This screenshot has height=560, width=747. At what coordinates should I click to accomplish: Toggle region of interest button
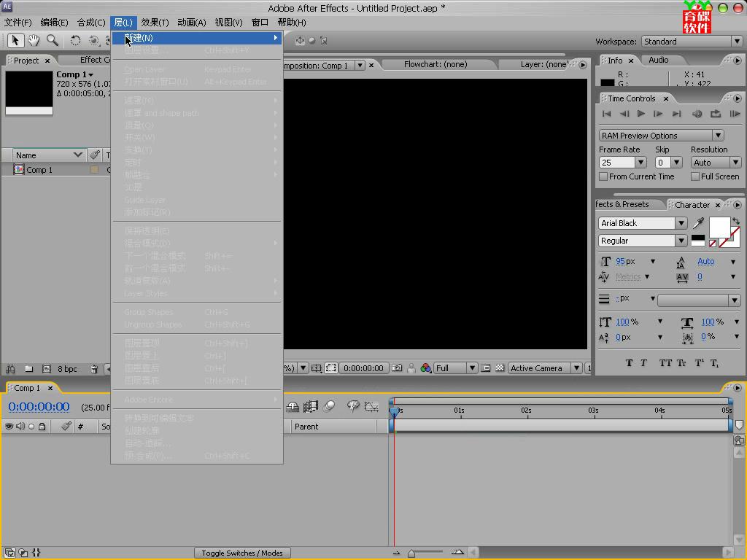331,368
